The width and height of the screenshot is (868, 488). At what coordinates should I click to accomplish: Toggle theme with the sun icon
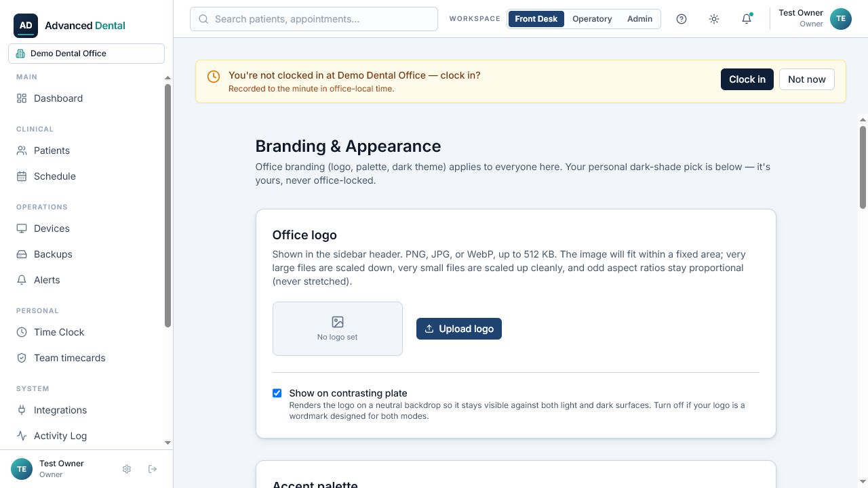(714, 19)
